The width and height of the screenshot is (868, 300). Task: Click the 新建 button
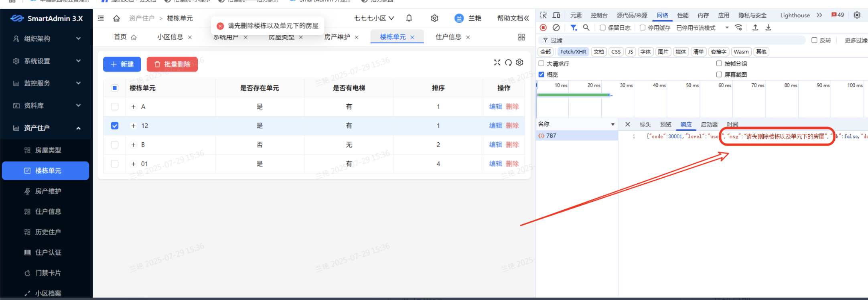tap(122, 64)
